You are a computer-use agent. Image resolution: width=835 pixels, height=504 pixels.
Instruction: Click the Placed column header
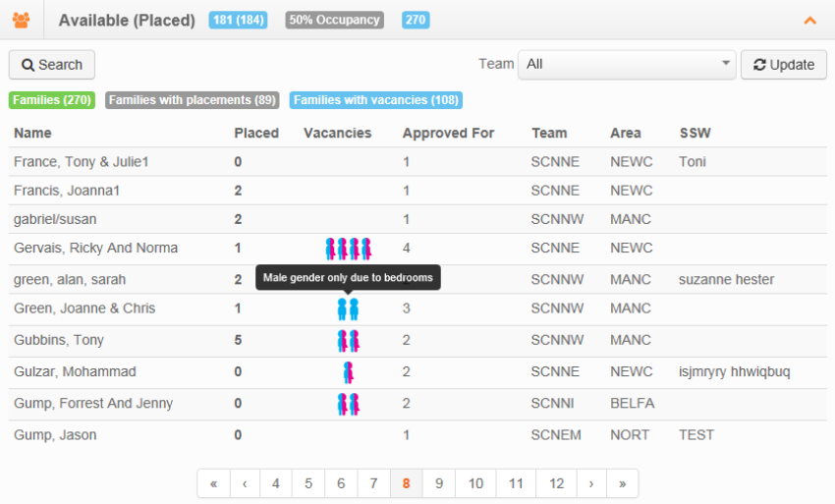point(256,134)
